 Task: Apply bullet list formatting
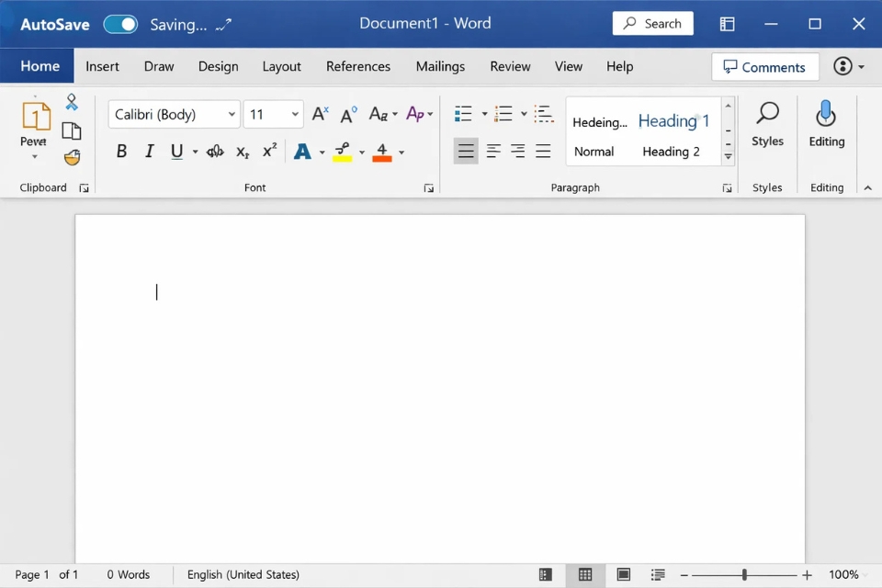tap(465, 113)
